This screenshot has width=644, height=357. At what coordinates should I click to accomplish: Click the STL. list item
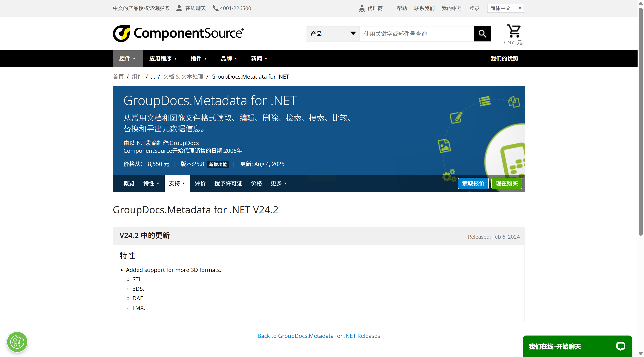138,279
